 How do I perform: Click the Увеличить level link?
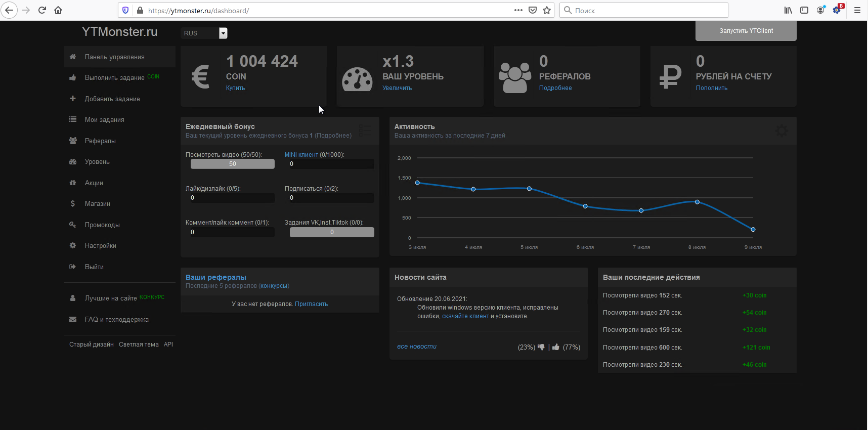[397, 88]
